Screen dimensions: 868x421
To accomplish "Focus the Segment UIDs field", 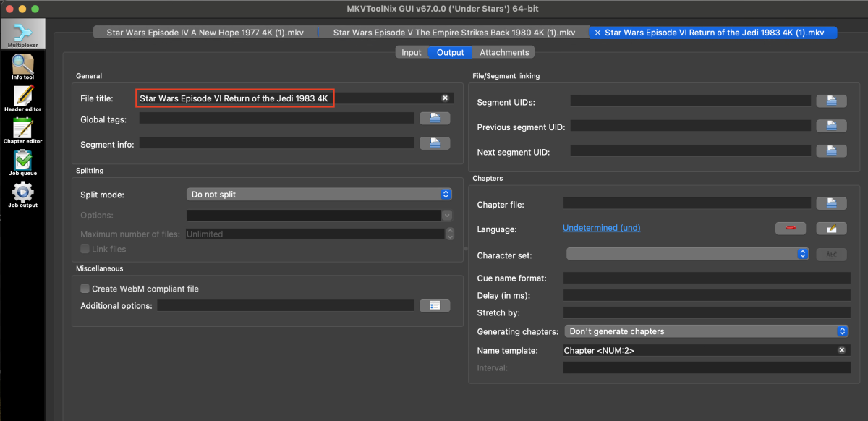I will tap(691, 101).
